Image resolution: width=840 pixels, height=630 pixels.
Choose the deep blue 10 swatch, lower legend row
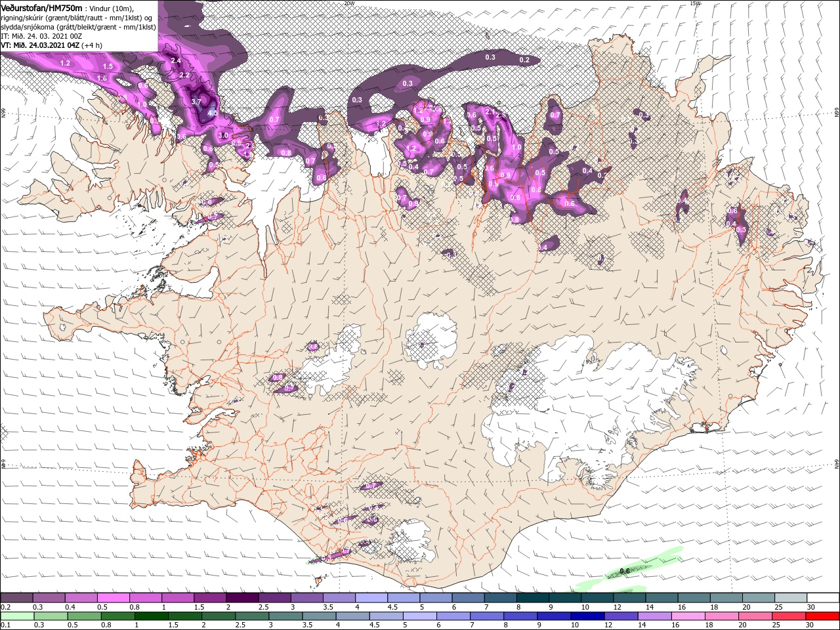[x=587, y=616]
